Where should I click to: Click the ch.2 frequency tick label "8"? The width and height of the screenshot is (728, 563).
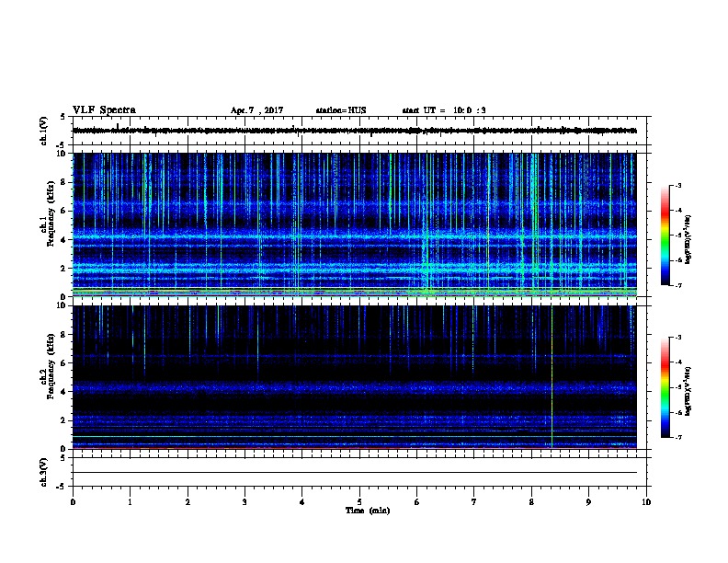pyautogui.click(x=63, y=335)
